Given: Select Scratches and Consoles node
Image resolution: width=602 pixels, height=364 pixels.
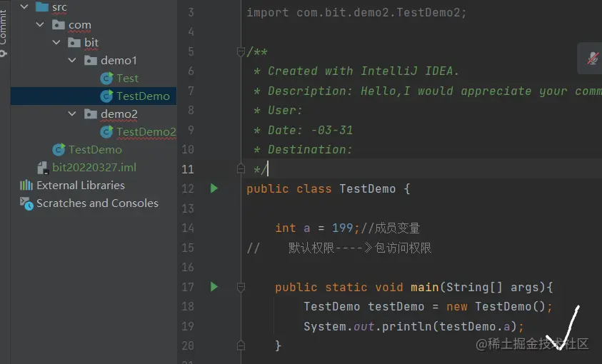Looking at the screenshot, I should pos(98,203).
